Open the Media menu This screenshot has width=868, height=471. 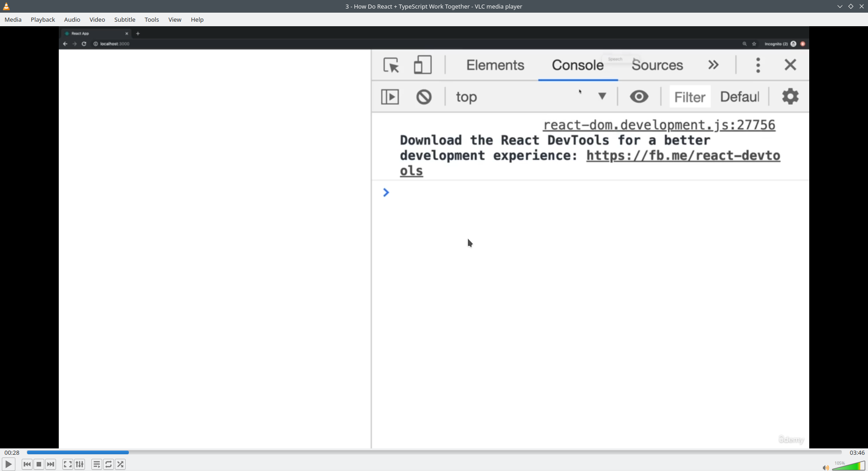pos(13,19)
